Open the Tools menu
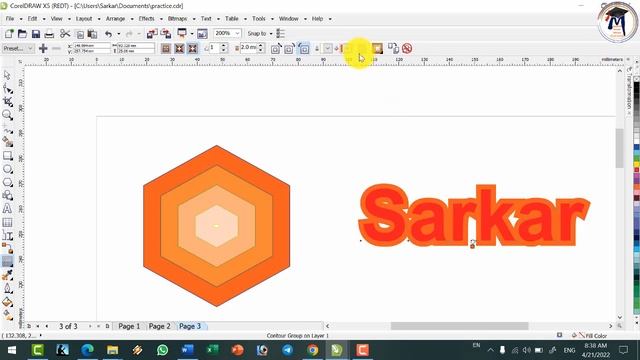Screen dimensions: 640x360 (x=259, y=19)
